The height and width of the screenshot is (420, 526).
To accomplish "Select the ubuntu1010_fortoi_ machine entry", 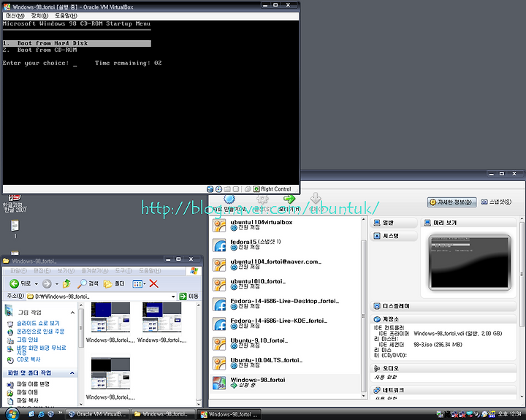I will [x=285, y=284].
